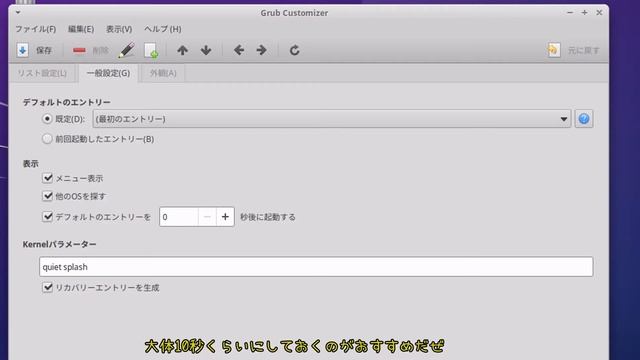Maximize the Grub Customizer window
This screenshot has width=640, height=360.
(x=584, y=13)
